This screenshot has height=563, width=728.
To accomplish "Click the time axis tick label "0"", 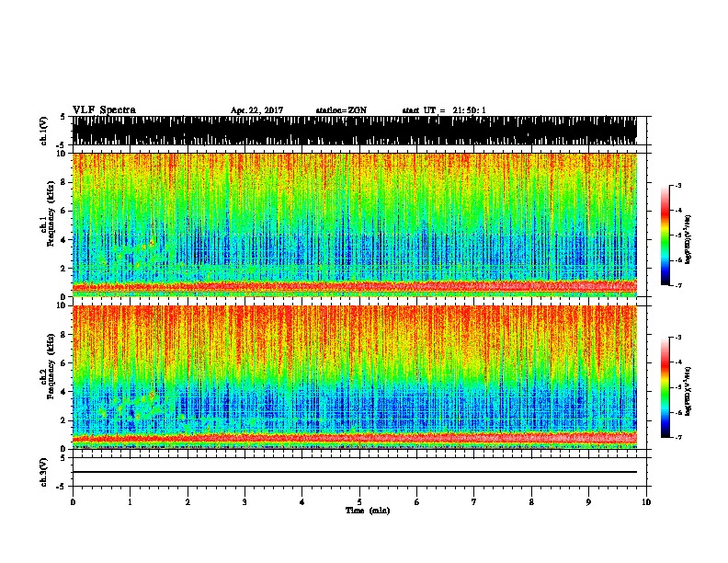I will click(73, 502).
